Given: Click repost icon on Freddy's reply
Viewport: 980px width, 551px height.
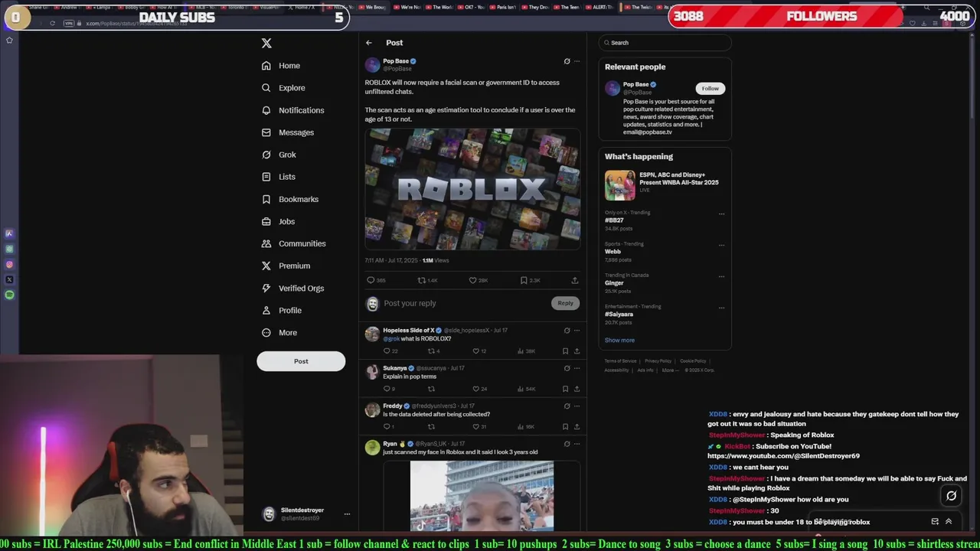Looking at the screenshot, I should (x=431, y=427).
